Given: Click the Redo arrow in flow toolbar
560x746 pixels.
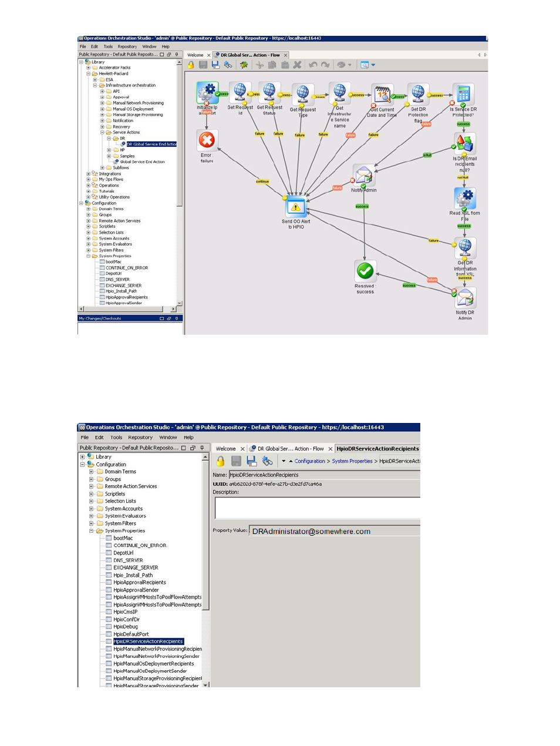Looking at the screenshot, I should (325, 65).
